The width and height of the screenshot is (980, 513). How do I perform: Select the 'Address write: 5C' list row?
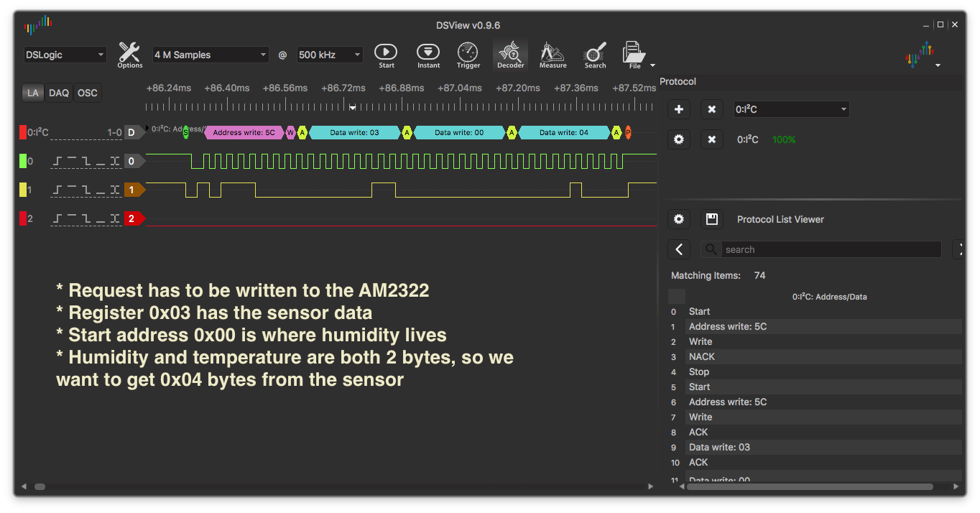pos(727,326)
